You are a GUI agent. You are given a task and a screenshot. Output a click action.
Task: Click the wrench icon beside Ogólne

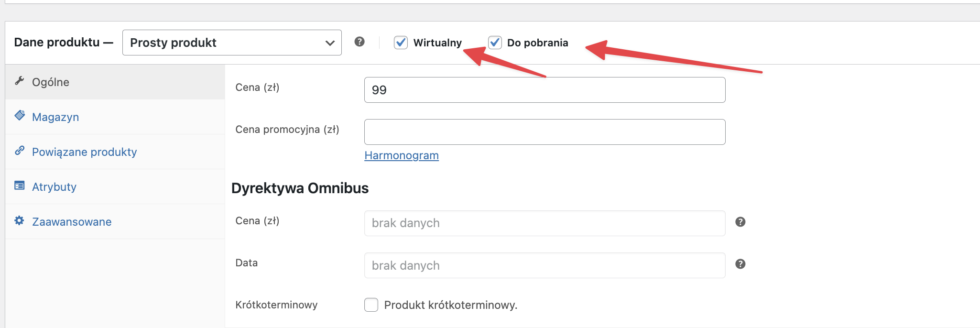[x=20, y=81]
